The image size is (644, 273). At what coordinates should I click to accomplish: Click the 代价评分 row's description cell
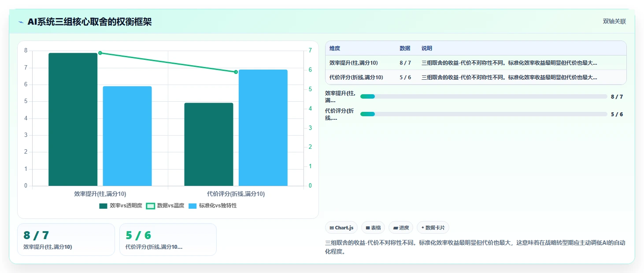509,77
